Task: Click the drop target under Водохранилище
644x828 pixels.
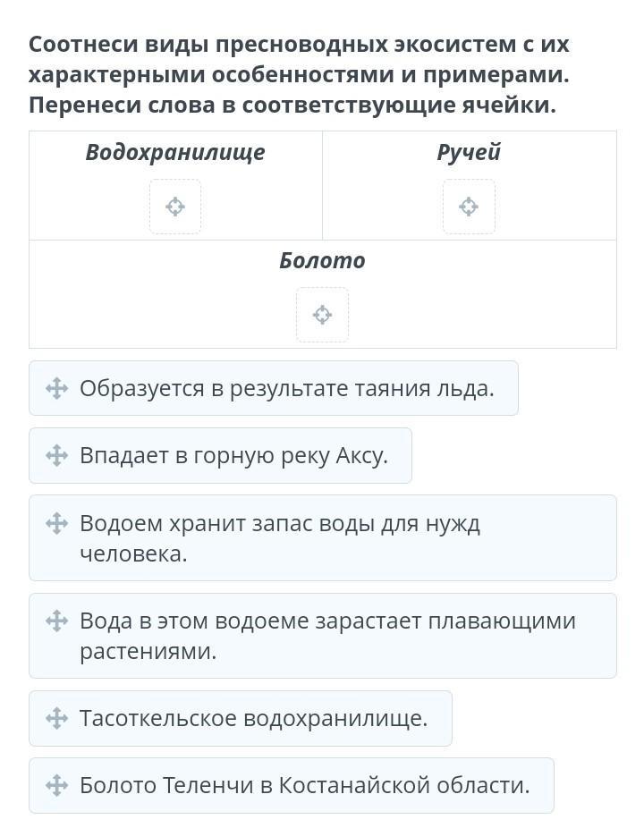Action: click(175, 207)
